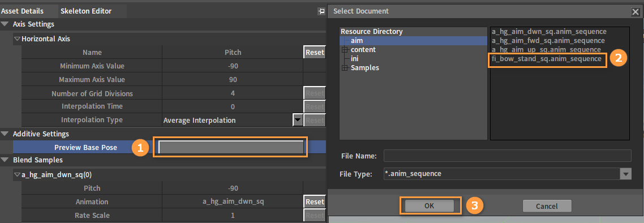
Task: Click the Preview Base Pose field
Action: [x=231, y=147]
